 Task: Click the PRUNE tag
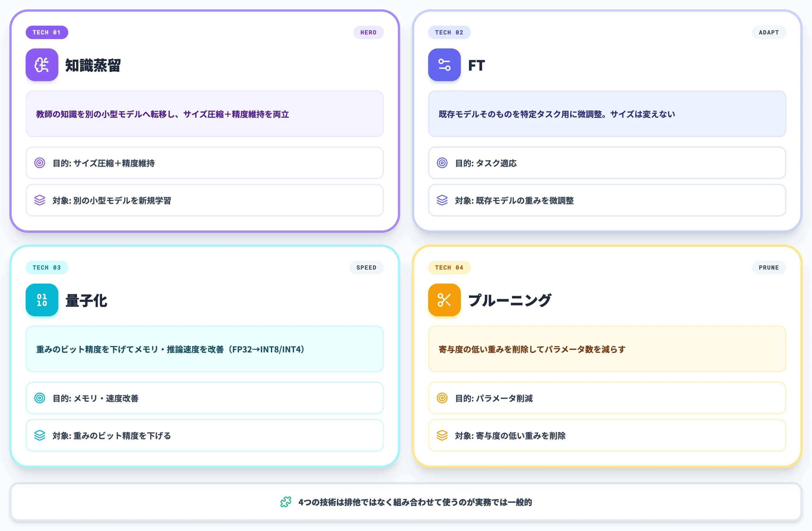point(769,268)
